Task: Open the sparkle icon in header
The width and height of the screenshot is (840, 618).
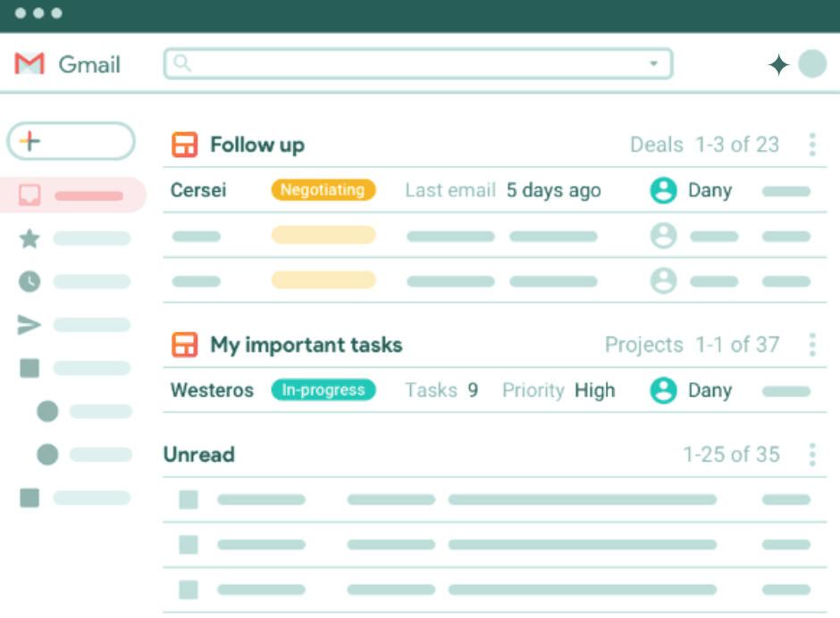Action: tap(778, 65)
